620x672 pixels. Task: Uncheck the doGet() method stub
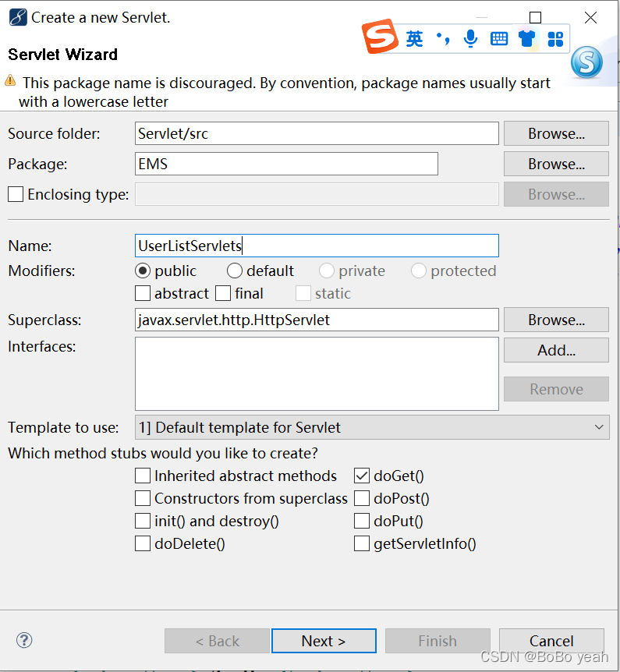362,476
